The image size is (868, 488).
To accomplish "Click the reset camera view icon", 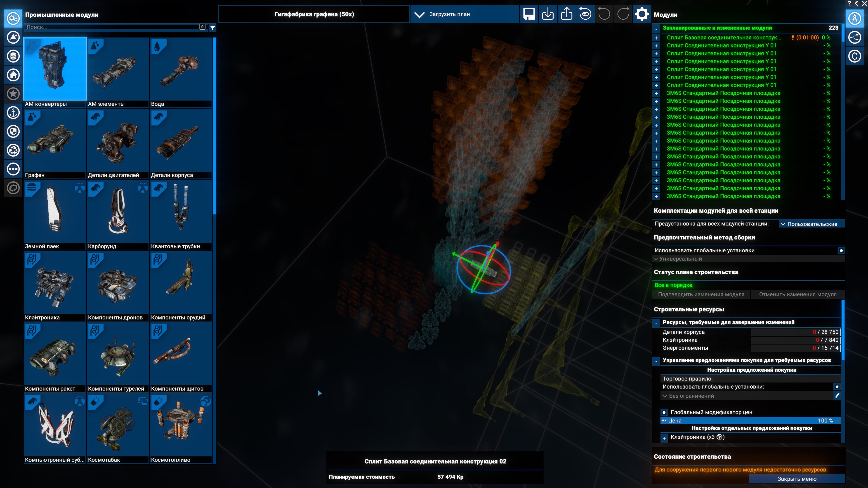I will 585,14.
